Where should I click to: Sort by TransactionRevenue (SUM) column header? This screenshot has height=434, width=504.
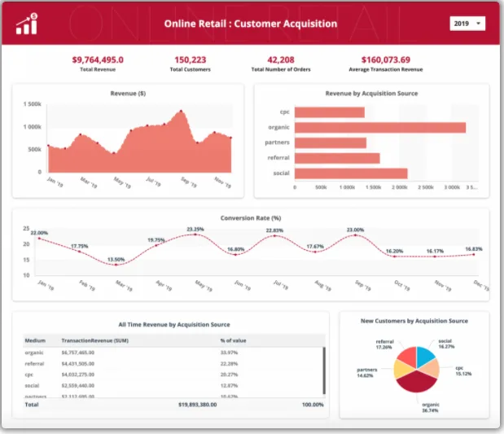pos(94,340)
